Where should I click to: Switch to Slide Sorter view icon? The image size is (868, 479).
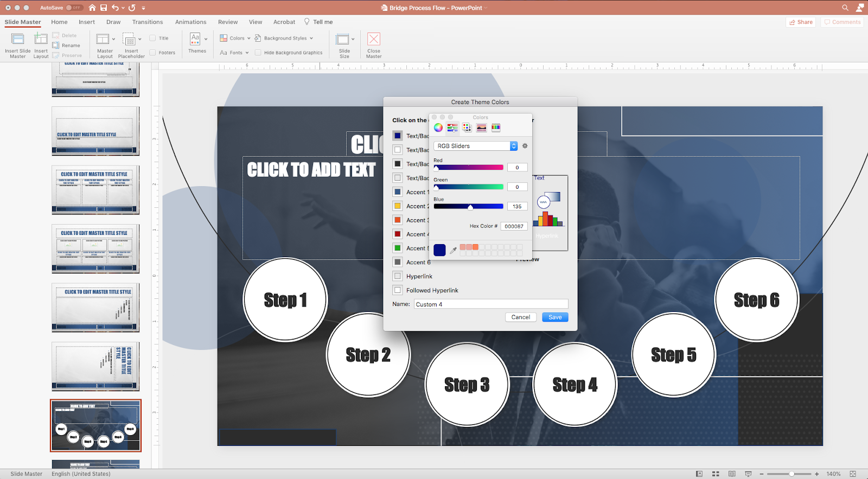click(716, 474)
